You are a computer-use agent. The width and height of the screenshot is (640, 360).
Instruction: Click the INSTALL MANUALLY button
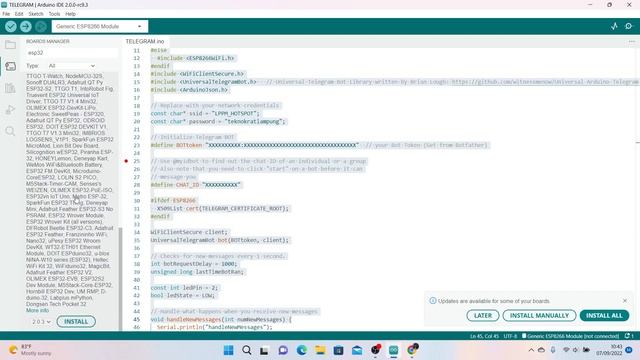(x=539, y=316)
